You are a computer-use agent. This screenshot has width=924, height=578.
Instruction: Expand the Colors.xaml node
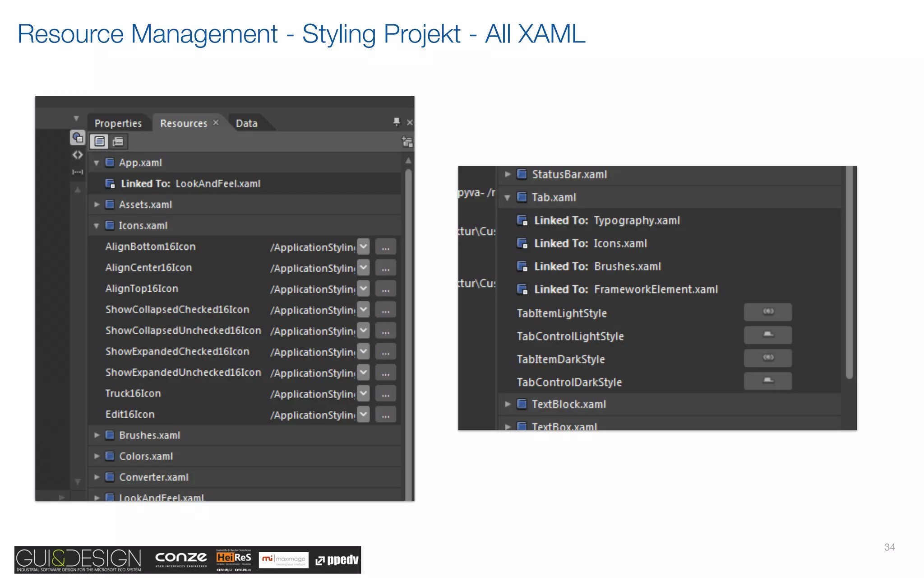click(x=96, y=456)
